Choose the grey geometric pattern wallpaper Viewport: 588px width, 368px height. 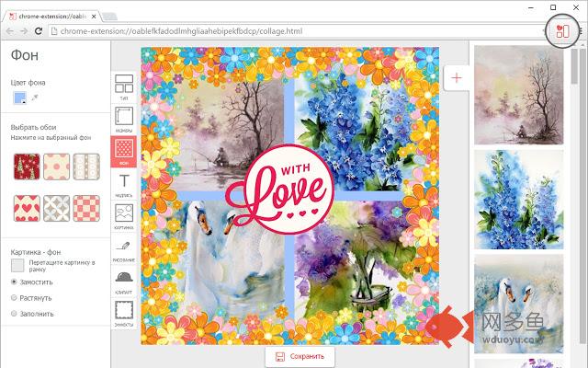[x=57, y=208]
